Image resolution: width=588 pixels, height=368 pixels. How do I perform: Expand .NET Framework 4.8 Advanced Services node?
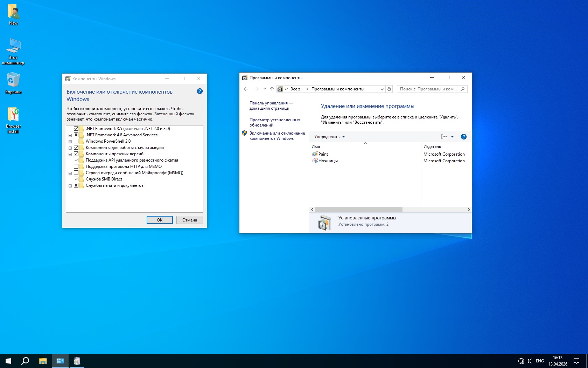point(70,135)
